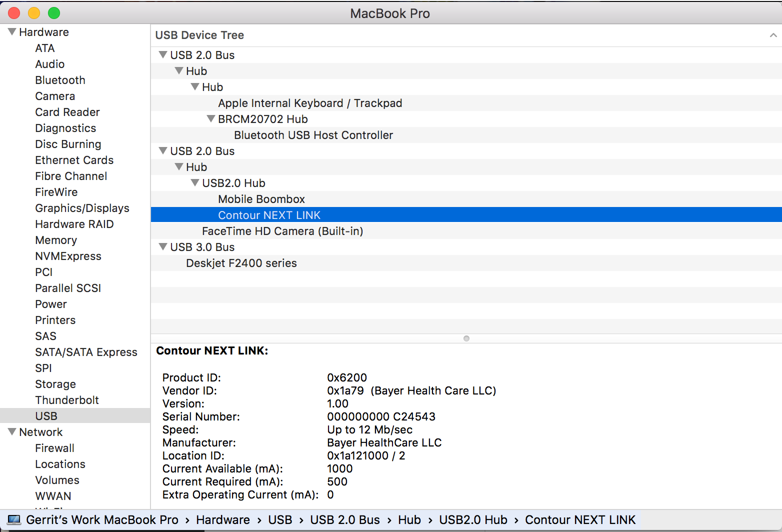The image size is (782, 532).
Task: Click the green zoom window button
Action: coord(54,13)
